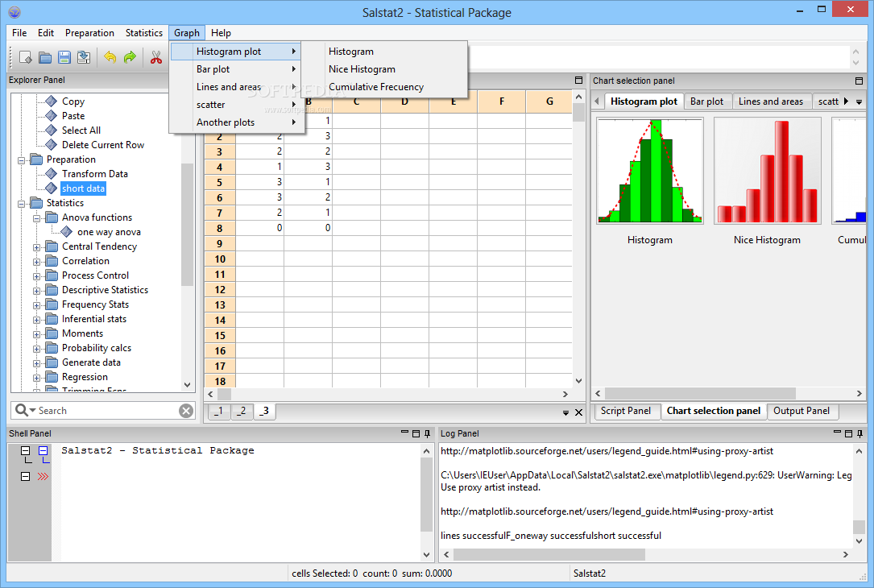Viewport: 874px width, 588px height.
Task: Expand the Central Tendency folder
Action: tap(37, 247)
